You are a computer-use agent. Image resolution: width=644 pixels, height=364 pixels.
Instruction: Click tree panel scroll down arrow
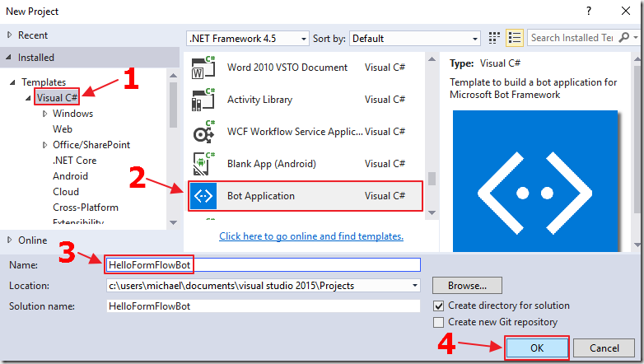click(173, 222)
